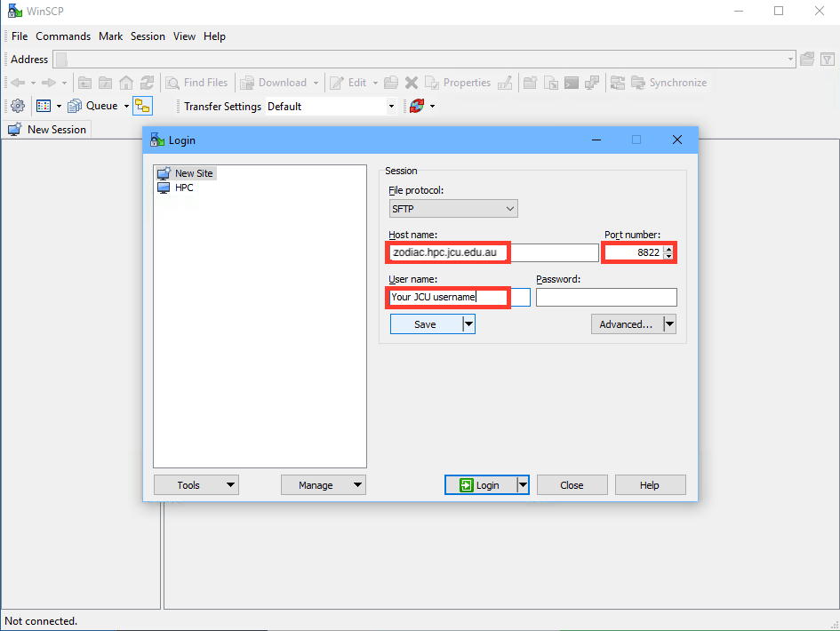The width and height of the screenshot is (840, 631).
Task: Open the Help menu
Action: pos(214,36)
